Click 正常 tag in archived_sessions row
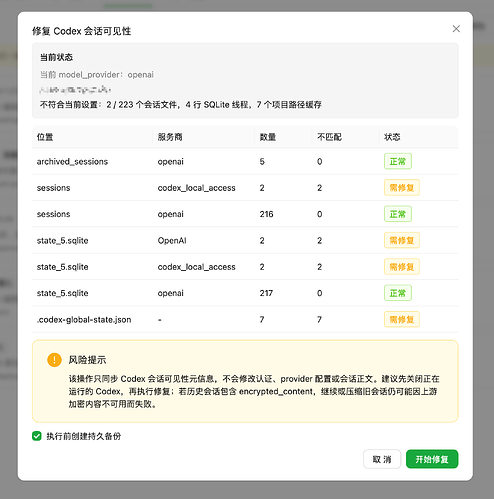This screenshot has height=499, width=494. tap(398, 161)
